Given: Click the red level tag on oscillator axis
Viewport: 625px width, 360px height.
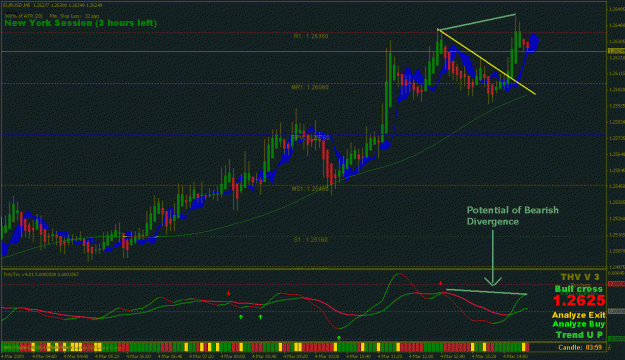Looking at the screenshot, I should [x=617, y=284].
